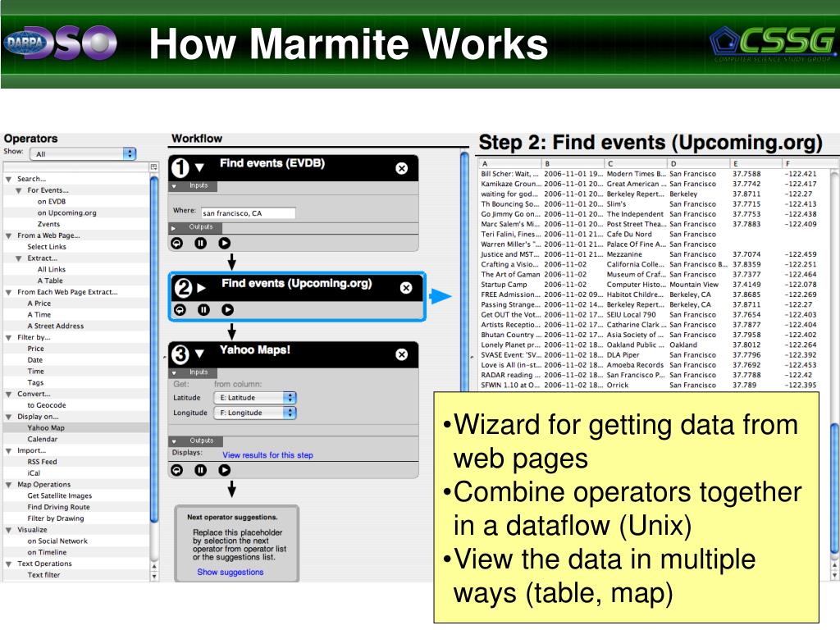Collapse From a Web Page... group
Image resolution: width=840 pixels, height=630 pixels.
pos(8,235)
